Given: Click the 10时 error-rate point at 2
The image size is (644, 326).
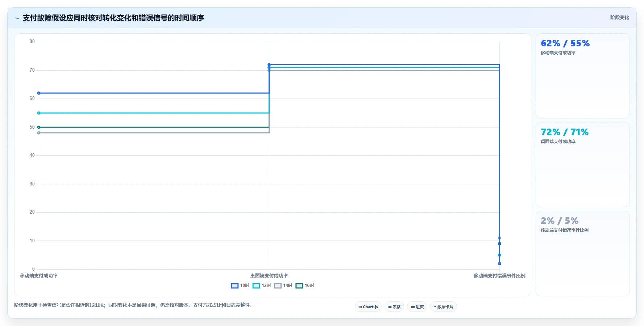Looking at the screenshot, I should (x=499, y=264).
